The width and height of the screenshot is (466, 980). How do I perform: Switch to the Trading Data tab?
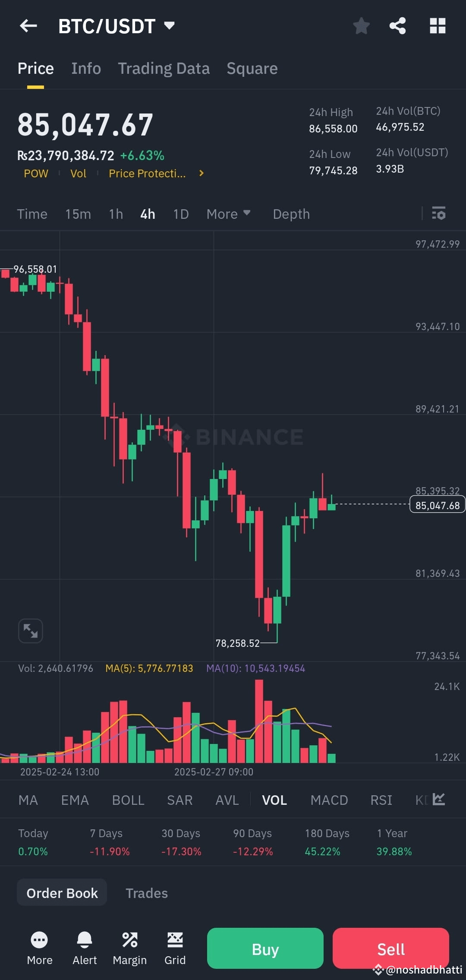coord(164,68)
